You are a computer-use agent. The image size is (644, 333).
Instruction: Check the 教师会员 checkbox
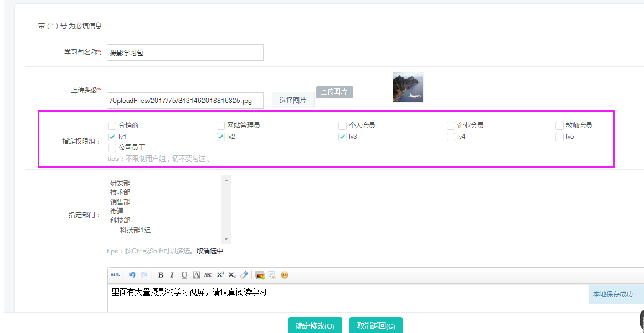(x=559, y=126)
